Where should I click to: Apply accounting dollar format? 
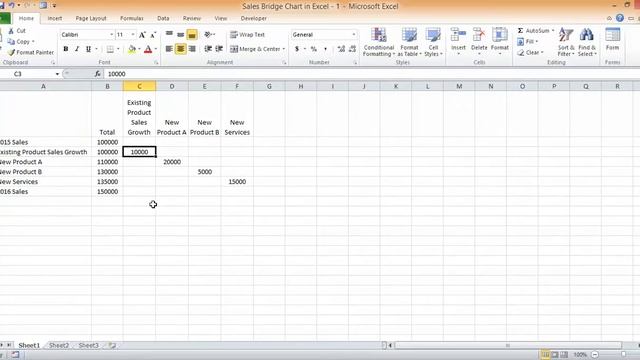tap(297, 49)
